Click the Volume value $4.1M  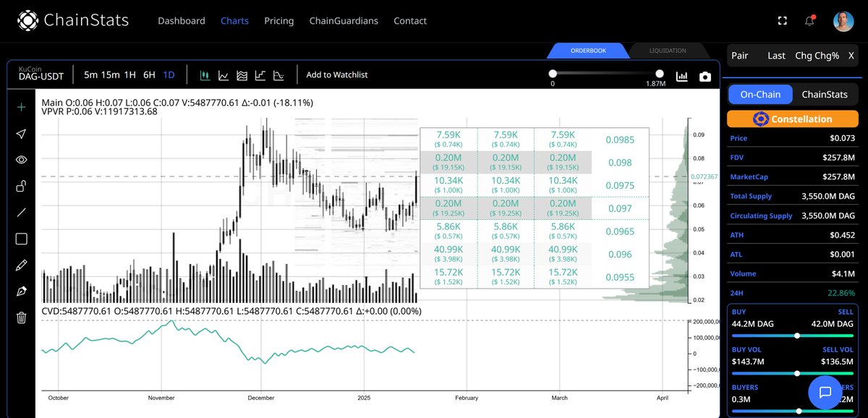tap(843, 274)
